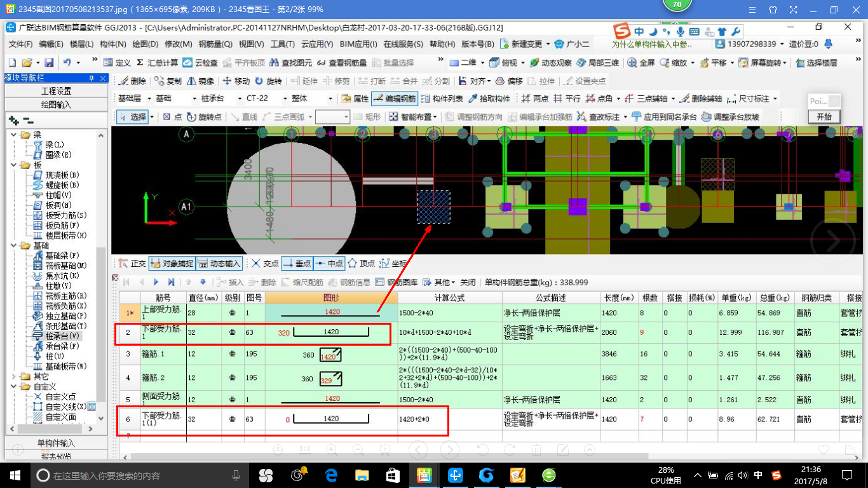Screen dimensions: 868x488
Task: Select the 偏移 offset tool
Action: click(x=509, y=81)
